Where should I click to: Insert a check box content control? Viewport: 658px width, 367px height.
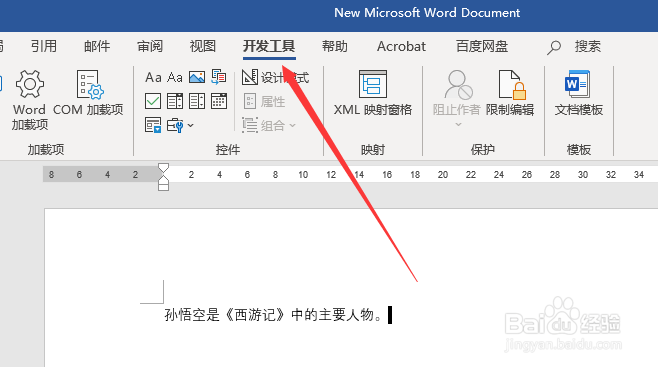coord(153,101)
